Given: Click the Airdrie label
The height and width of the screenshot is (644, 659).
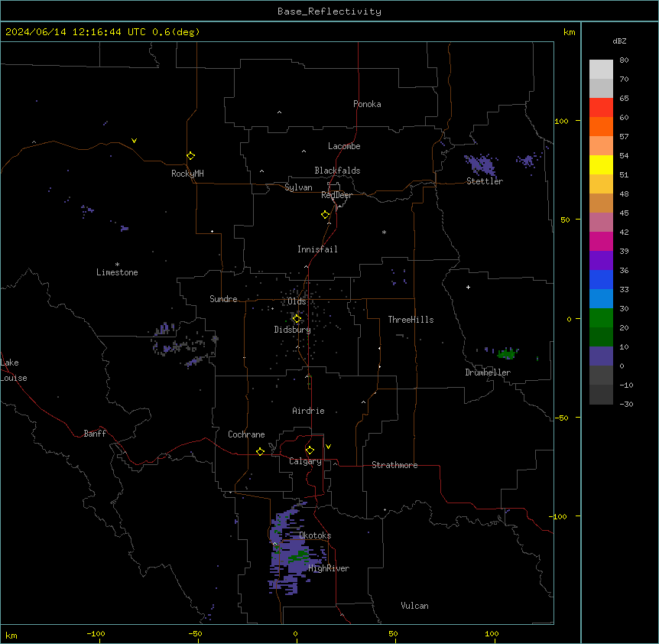Looking at the screenshot, I should click(x=308, y=411).
